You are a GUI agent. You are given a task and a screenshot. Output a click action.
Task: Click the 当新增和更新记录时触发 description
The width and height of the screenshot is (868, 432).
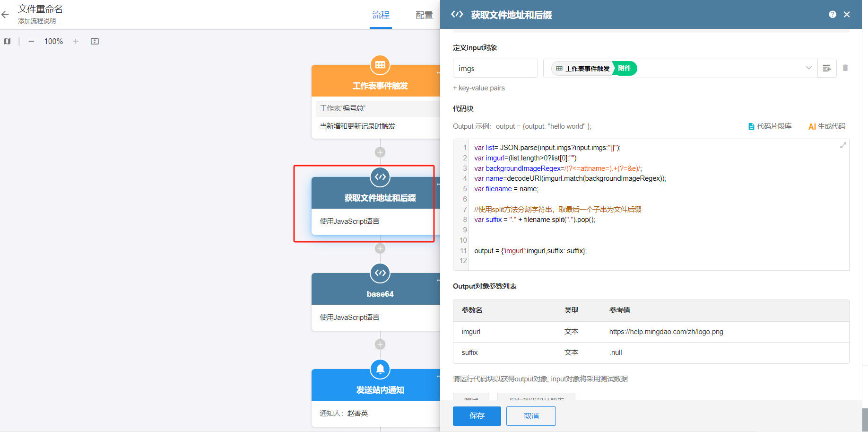click(x=357, y=126)
